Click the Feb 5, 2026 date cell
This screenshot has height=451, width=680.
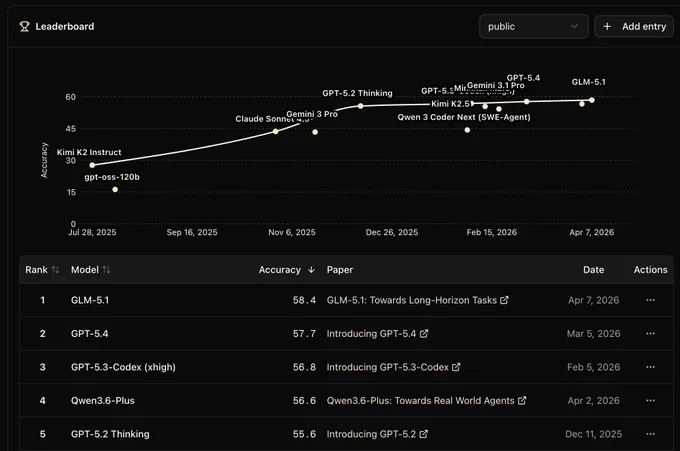(593, 367)
